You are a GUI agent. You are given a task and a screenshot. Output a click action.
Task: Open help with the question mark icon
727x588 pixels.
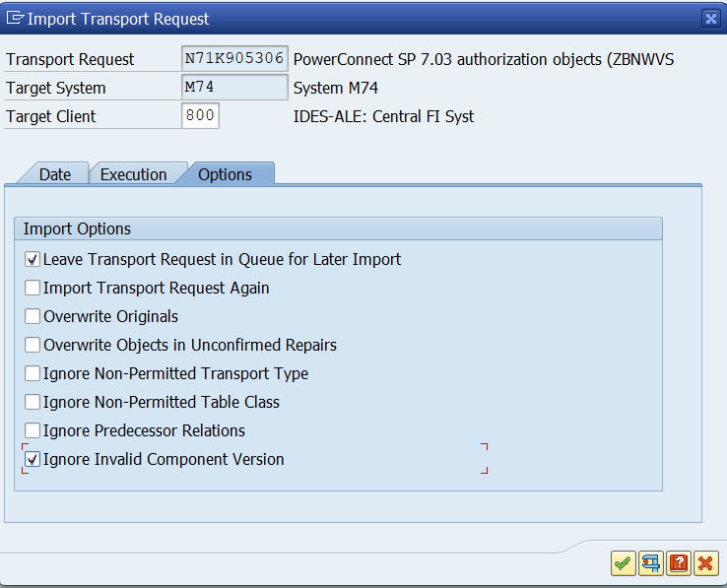[x=678, y=563]
